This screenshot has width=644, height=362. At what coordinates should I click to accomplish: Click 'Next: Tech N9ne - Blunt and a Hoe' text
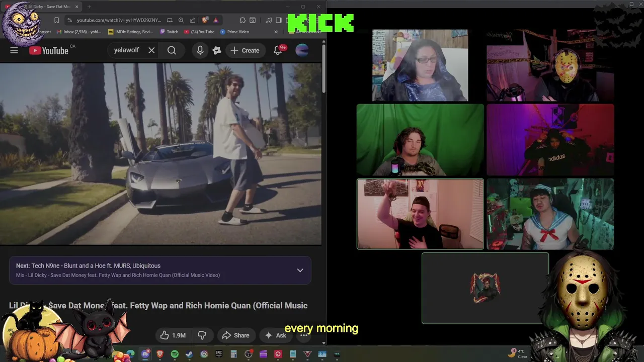89,265
